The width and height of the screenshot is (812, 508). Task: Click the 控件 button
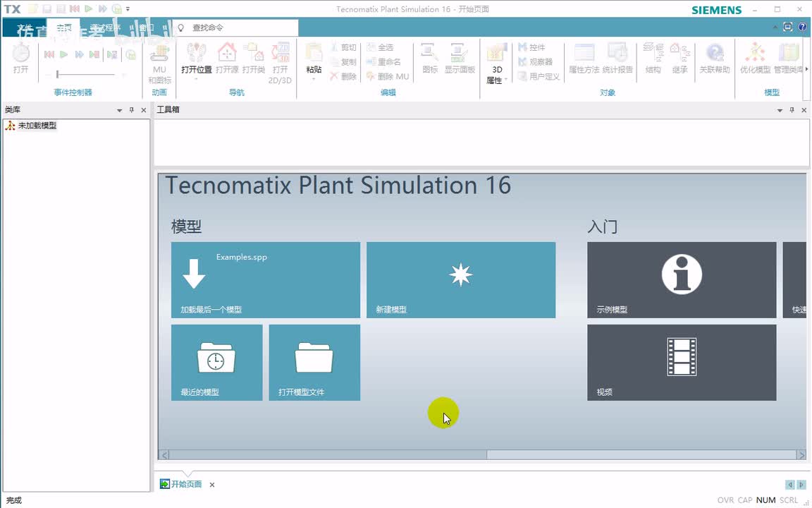point(532,47)
